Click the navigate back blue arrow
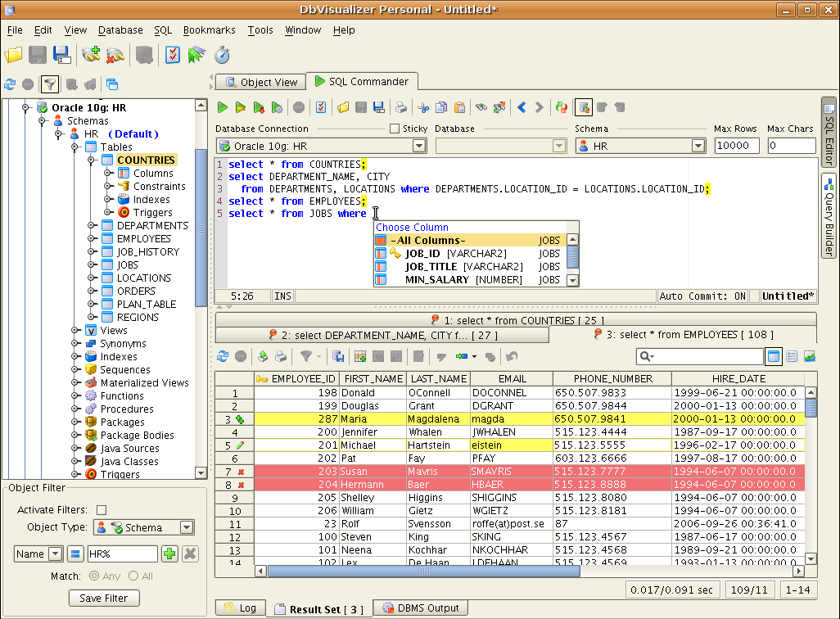840x619 pixels. point(521,107)
